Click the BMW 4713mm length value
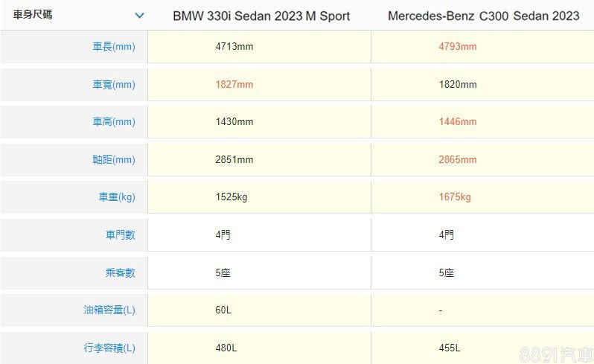This screenshot has width=594, height=364. 234,46
